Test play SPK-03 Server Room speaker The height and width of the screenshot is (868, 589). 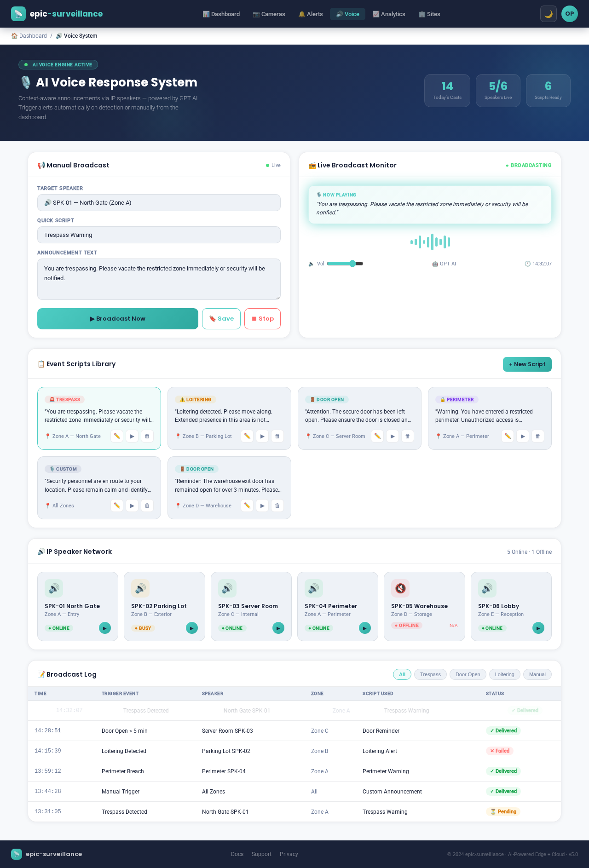coord(278,628)
